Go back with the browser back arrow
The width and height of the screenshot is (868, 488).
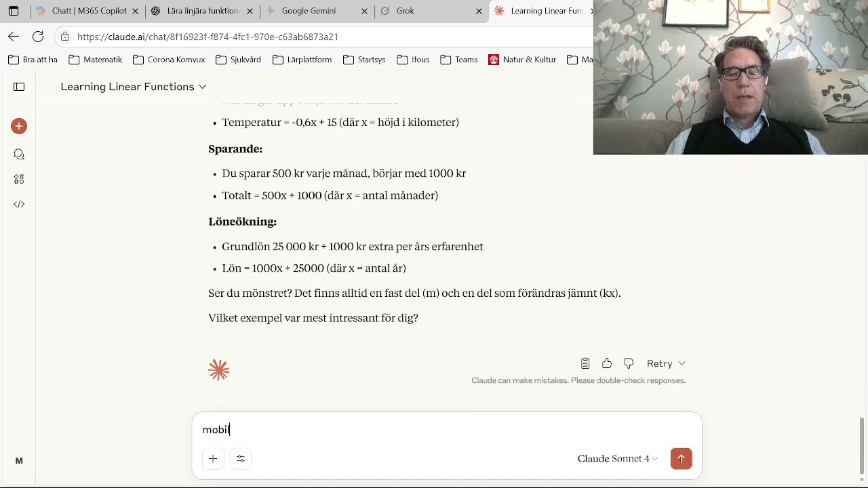point(14,37)
